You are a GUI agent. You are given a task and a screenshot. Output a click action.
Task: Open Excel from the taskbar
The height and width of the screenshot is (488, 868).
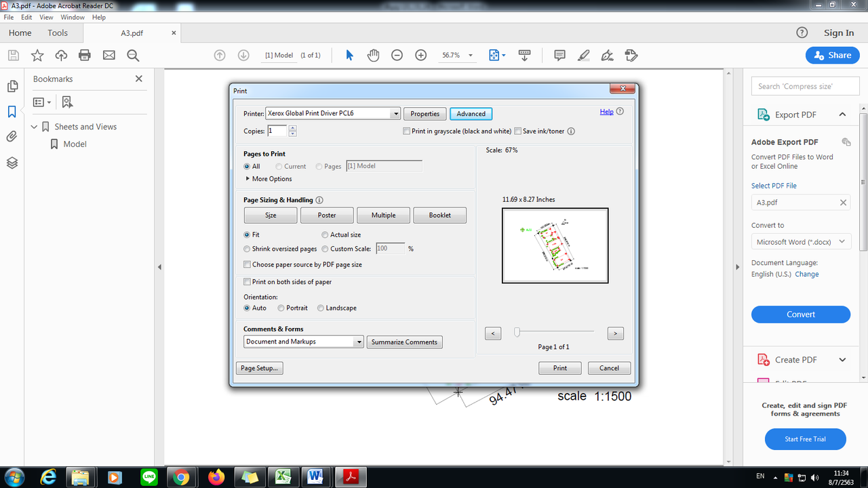pos(283,477)
